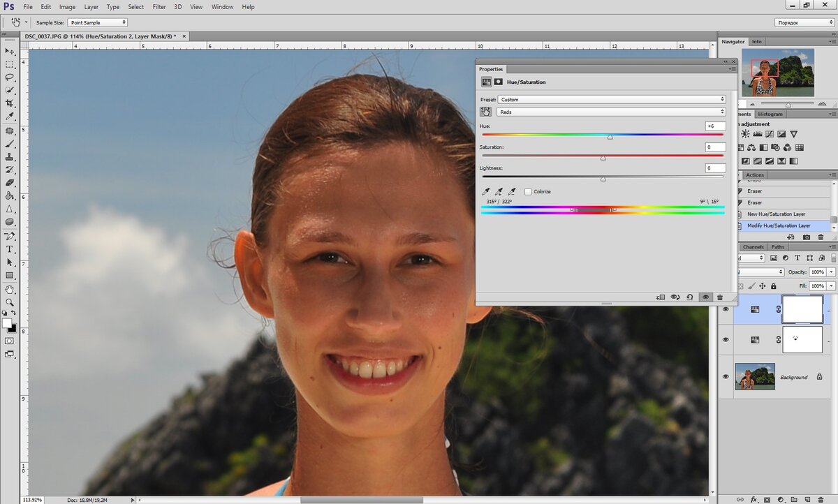Open the workspace switcher dropdown
This screenshot has height=504, width=838.
click(804, 22)
